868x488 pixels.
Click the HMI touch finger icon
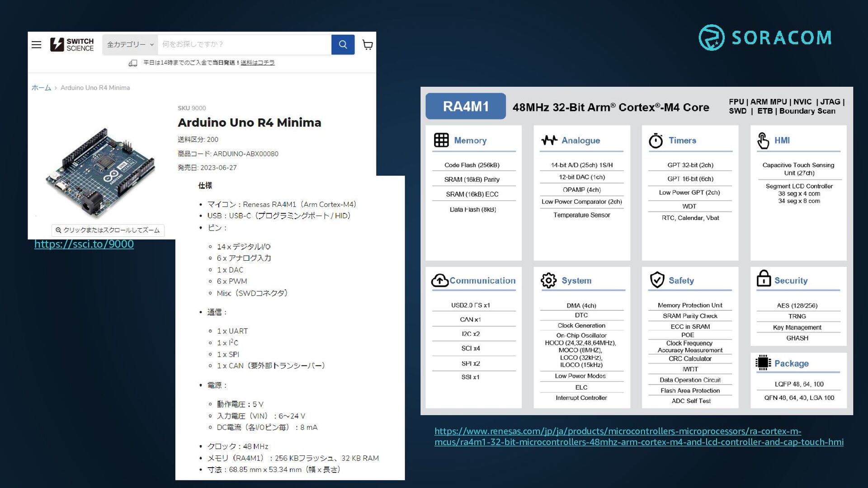(763, 141)
